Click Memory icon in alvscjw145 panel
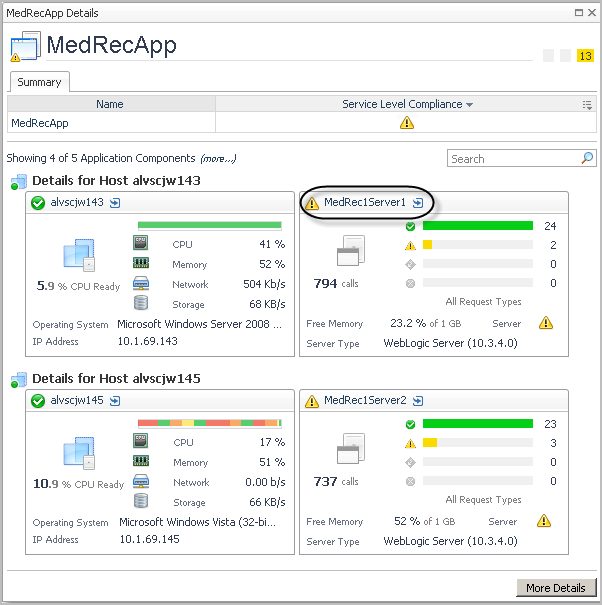The height and width of the screenshot is (605, 602). coord(141,461)
